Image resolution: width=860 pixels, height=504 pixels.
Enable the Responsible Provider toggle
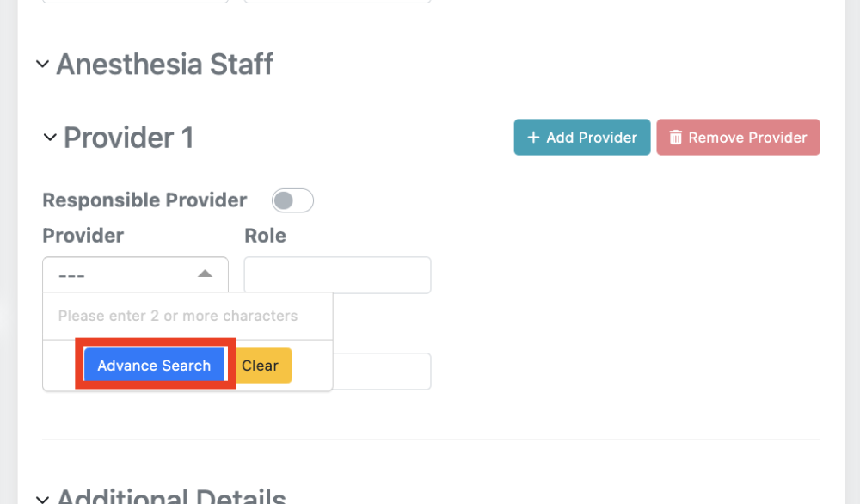[x=292, y=200]
